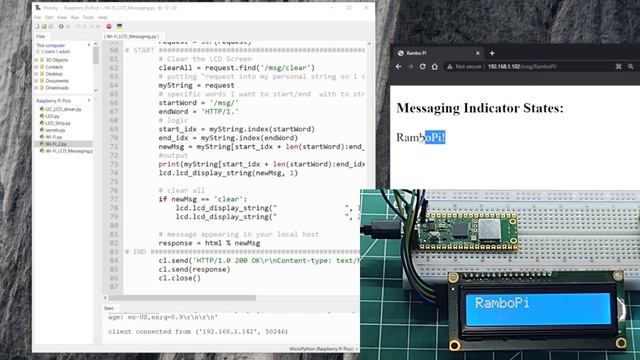Click the response = html % newMsg line
The width and height of the screenshot is (640, 360).
coord(209,243)
